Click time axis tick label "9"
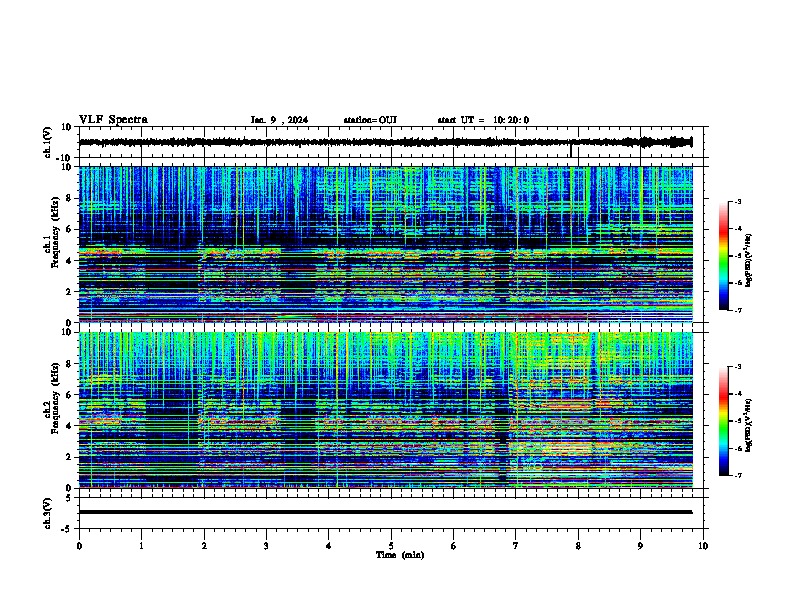The height and width of the screenshot is (612, 792). coord(640,546)
